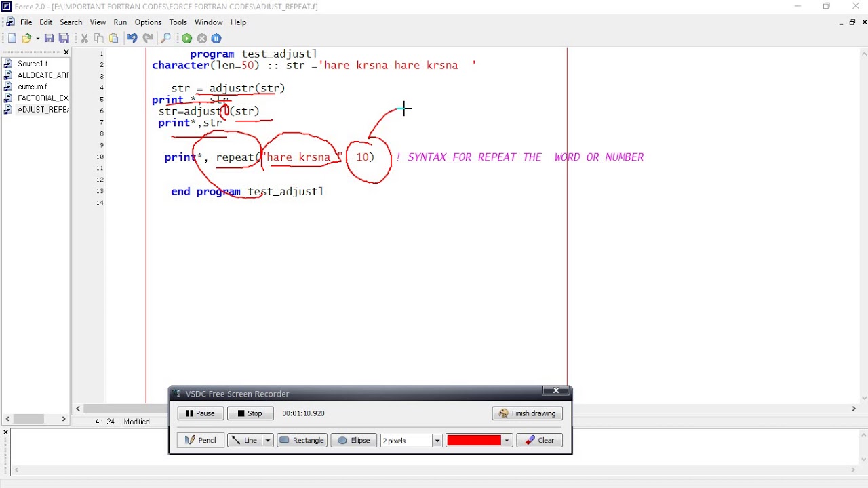Click the 'Modified' status bar entry
This screenshot has height=488, width=868.
coord(137,422)
